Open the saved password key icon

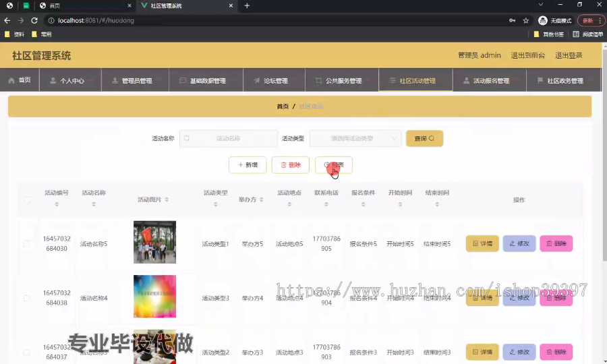coord(512,20)
